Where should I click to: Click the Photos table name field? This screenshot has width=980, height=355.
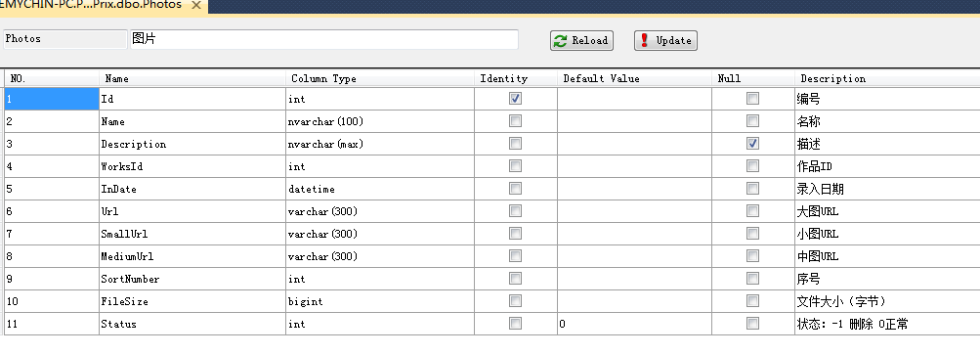click(x=65, y=39)
